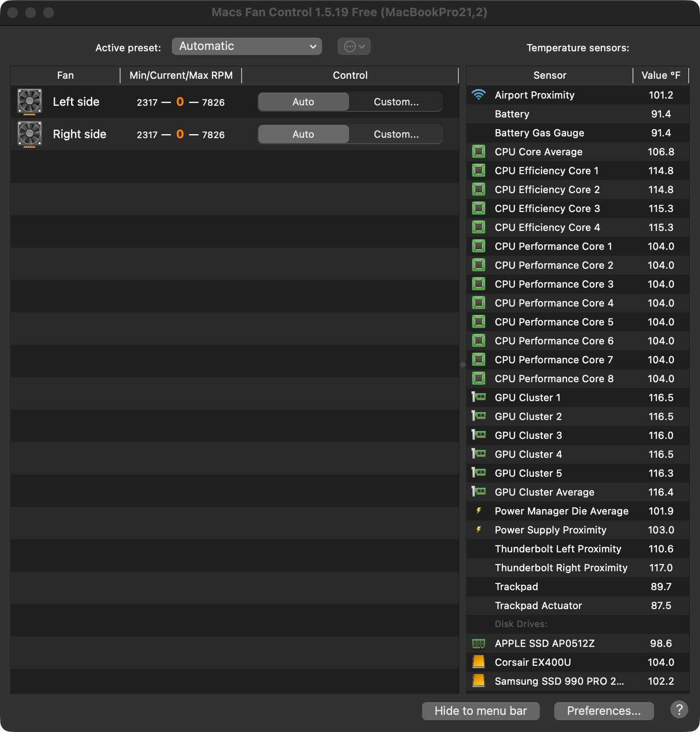
Task: Open the Active preset Automatic dropdown
Action: 247,46
